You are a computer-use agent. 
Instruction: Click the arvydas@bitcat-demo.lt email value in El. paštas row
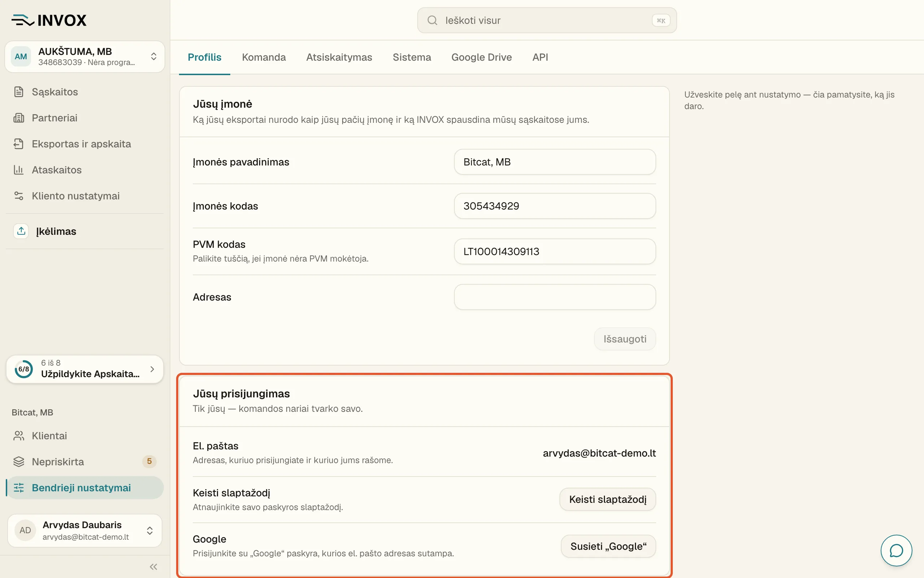click(599, 453)
